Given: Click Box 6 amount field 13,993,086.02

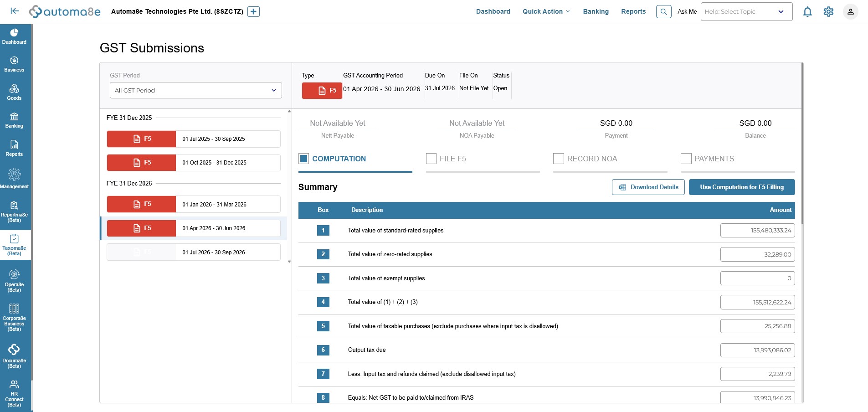Looking at the screenshot, I should 757,350.
